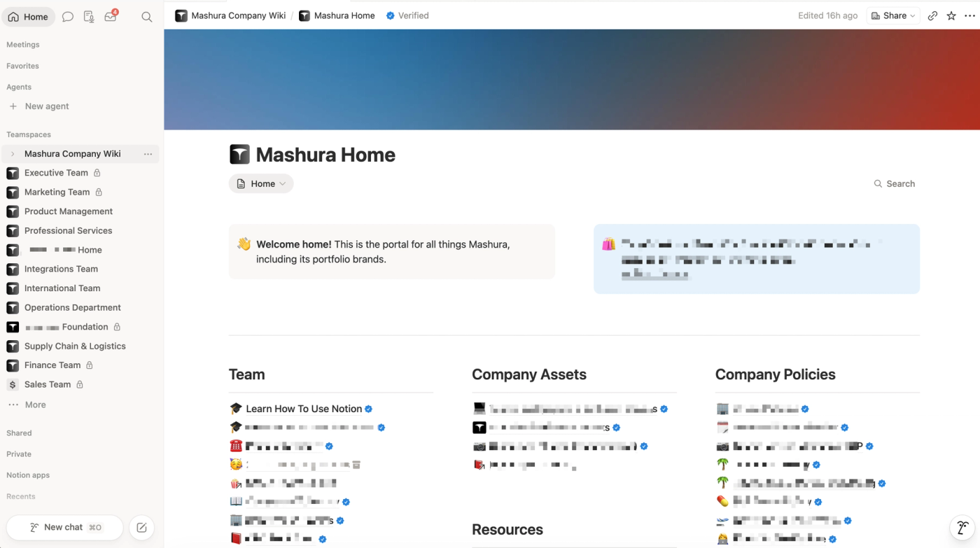This screenshot has height=548, width=980.
Task: Go to the Home tab in the sidebar
Action: coord(29,17)
